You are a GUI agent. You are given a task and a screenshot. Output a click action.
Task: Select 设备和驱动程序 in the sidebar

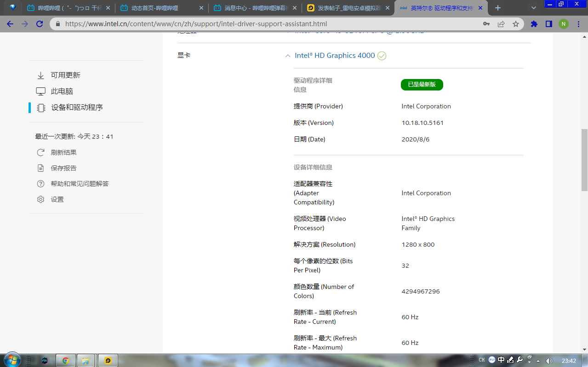click(x=77, y=107)
